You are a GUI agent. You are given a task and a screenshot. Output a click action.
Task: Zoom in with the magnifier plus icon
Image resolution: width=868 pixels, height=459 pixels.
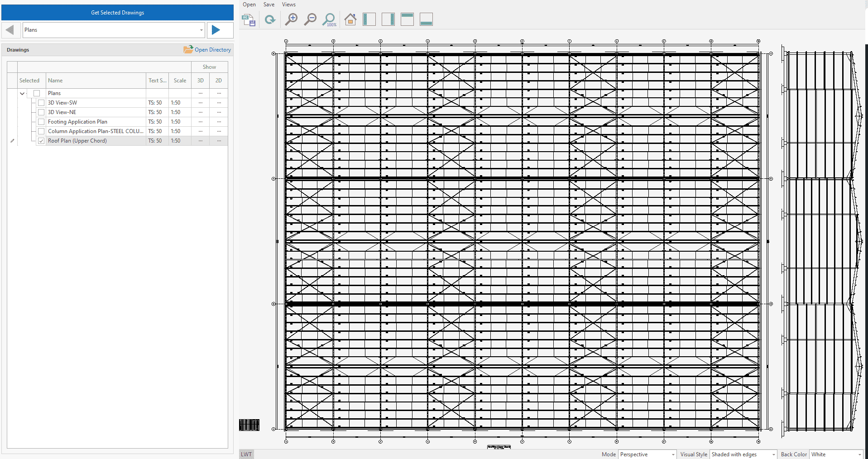[291, 19]
